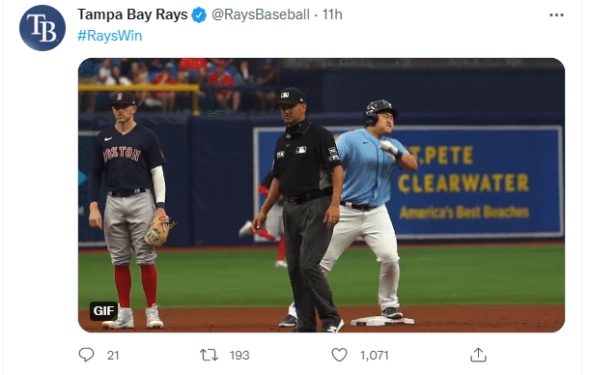Click the GIF badge on the media
Viewport: 590px width, 375px height.
(103, 311)
